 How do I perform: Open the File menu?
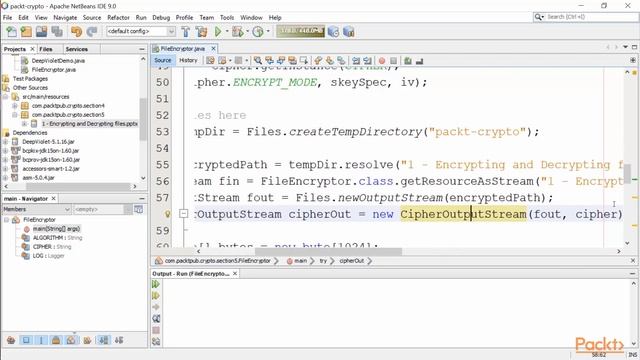[x=7, y=18]
